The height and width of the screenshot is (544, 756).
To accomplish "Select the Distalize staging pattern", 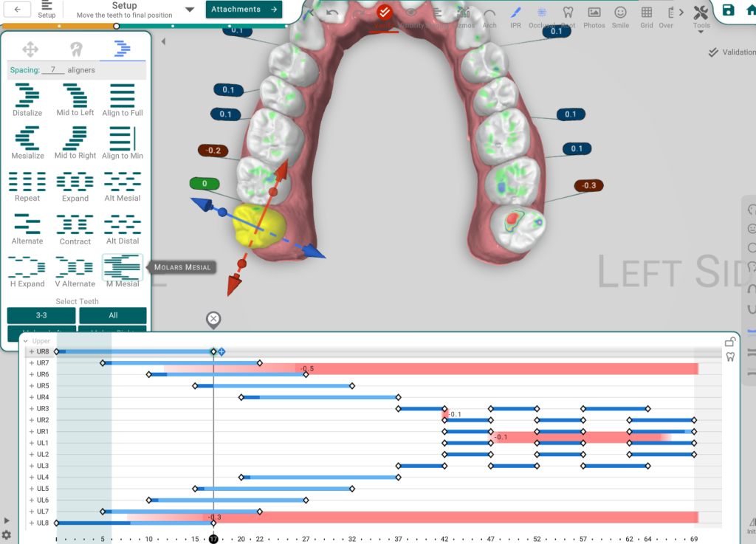I will click(x=27, y=100).
